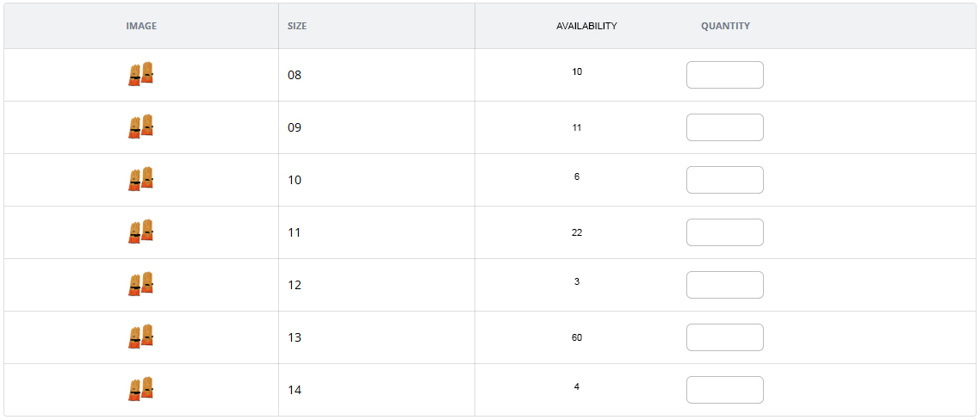Select the glove thumbnail for size 11
This screenshot has height=420, width=980.
[x=140, y=232]
